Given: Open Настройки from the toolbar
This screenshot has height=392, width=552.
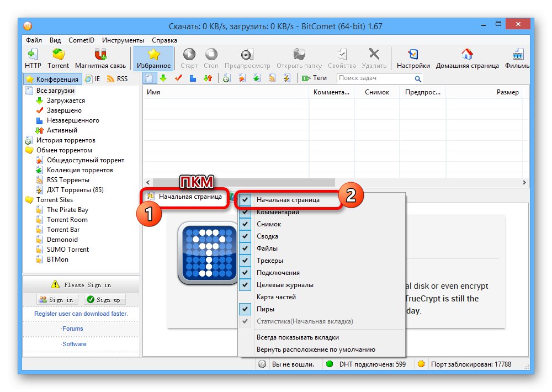Looking at the screenshot, I should [x=413, y=59].
